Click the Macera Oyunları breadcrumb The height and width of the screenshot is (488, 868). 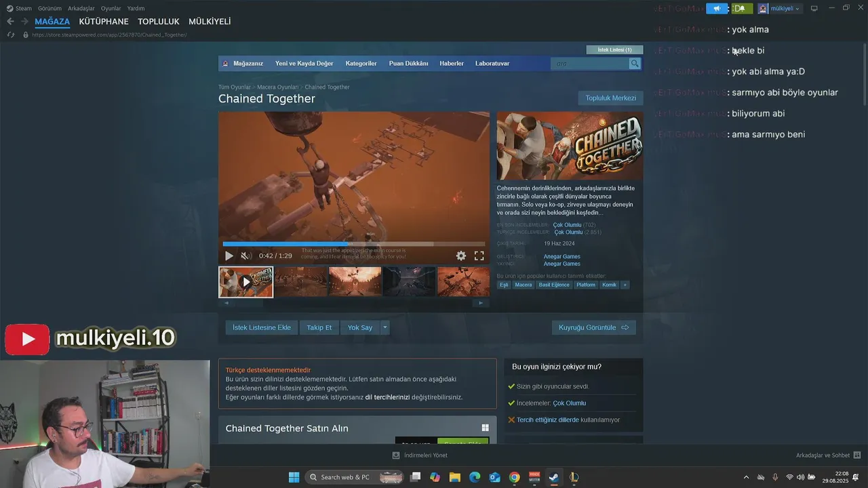[x=278, y=87]
